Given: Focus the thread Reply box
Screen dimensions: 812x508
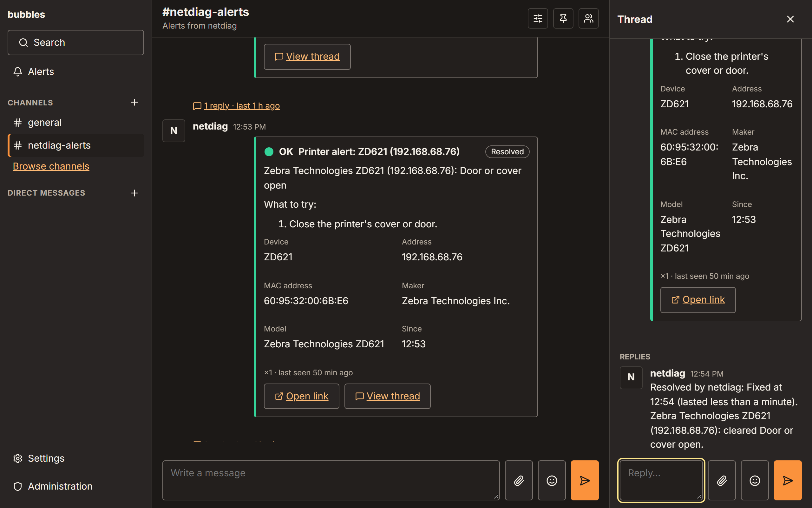Looking at the screenshot, I should tap(661, 480).
